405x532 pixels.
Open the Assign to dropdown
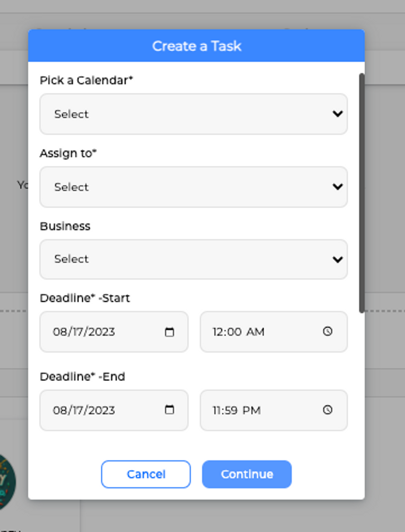click(x=193, y=187)
